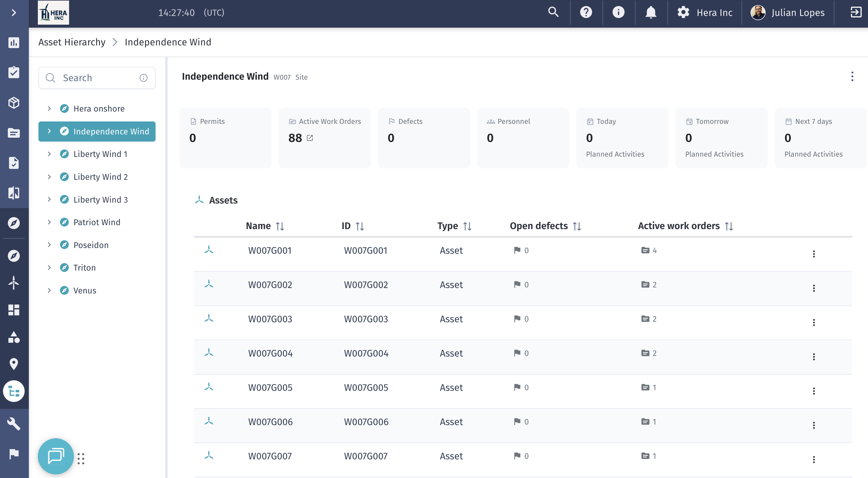The width and height of the screenshot is (868, 478).
Task: Expand the Liberty Wind 1 node
Action: [49, 154]
